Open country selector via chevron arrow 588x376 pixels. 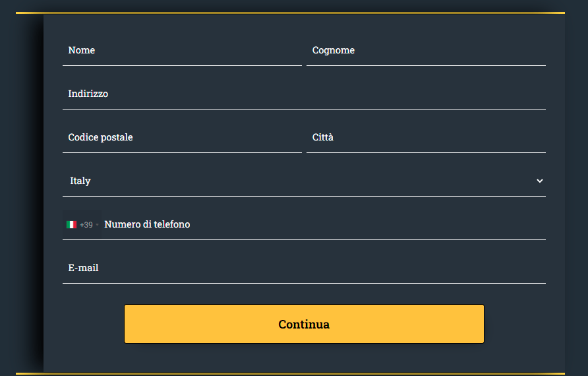point(540,181)
